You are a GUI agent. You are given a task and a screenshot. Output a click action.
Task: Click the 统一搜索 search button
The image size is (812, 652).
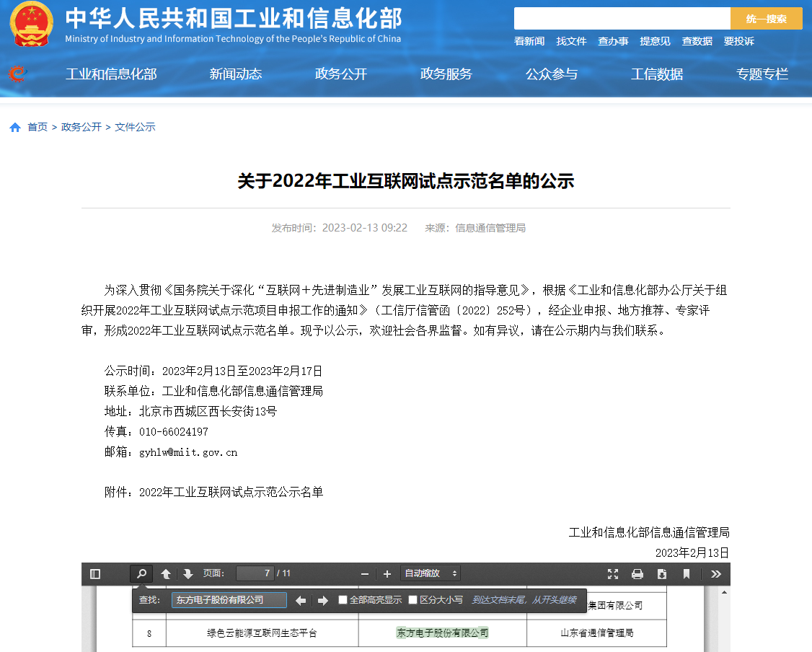coord(766,18)
